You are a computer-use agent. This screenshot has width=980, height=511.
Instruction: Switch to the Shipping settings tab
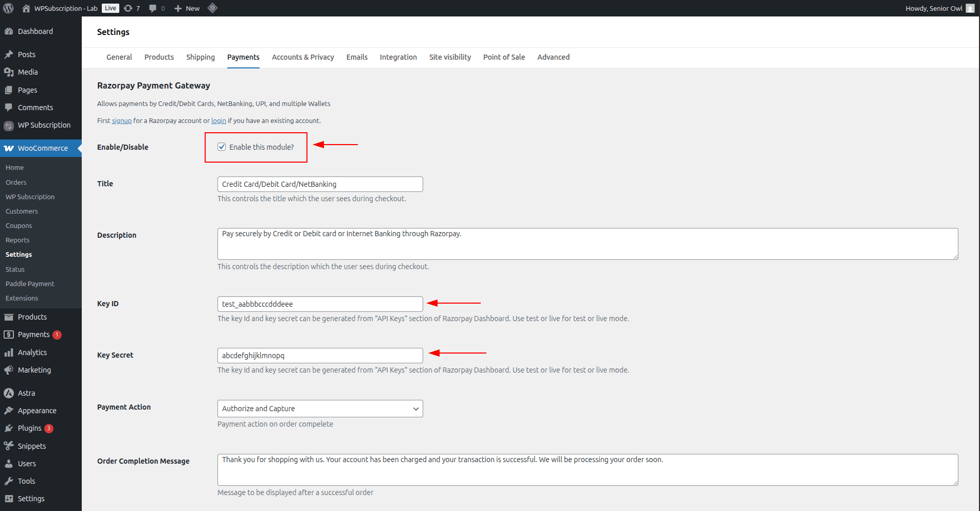coord(200,57)
